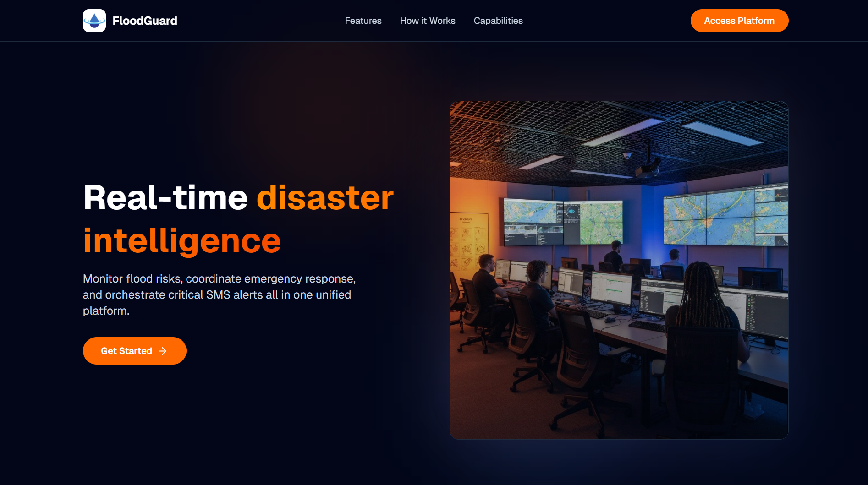Click the large right wall map display in photo
Viewport: 868px width, 485px height.
[x=724, y=216]
